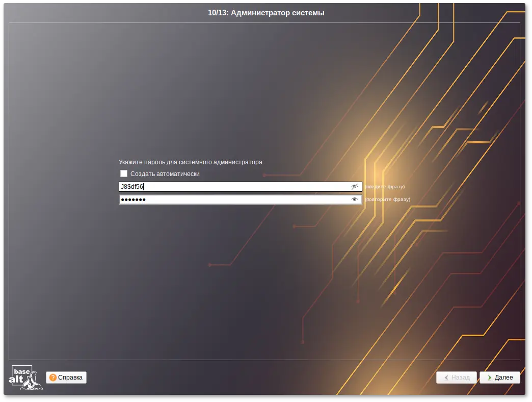Open help with the Справка button
This screenshot has width=532, height=402.
click(66, 378)
